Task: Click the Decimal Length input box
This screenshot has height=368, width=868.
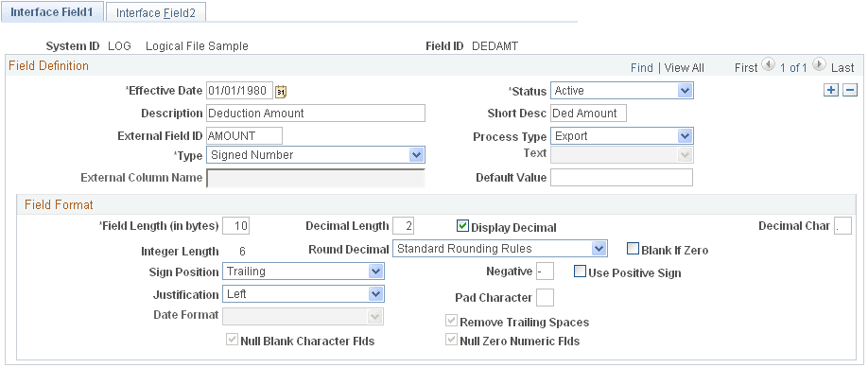Action: tap(403, 226)
